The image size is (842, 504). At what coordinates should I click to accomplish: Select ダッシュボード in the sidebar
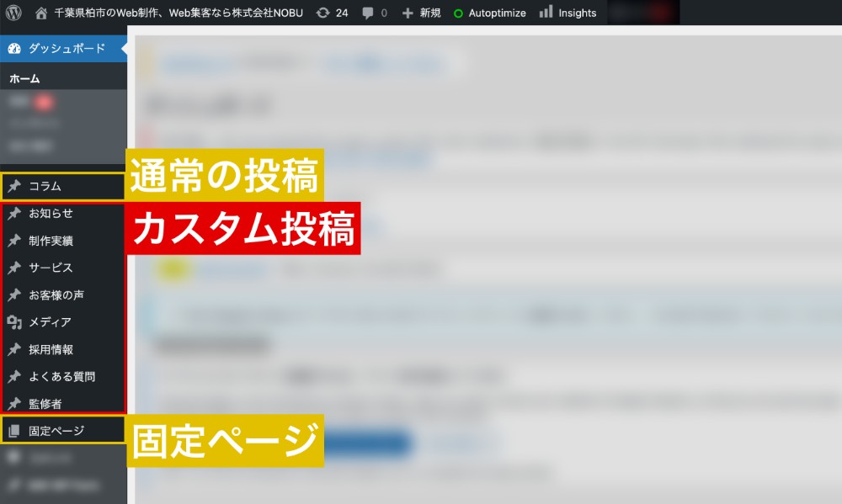67,48
